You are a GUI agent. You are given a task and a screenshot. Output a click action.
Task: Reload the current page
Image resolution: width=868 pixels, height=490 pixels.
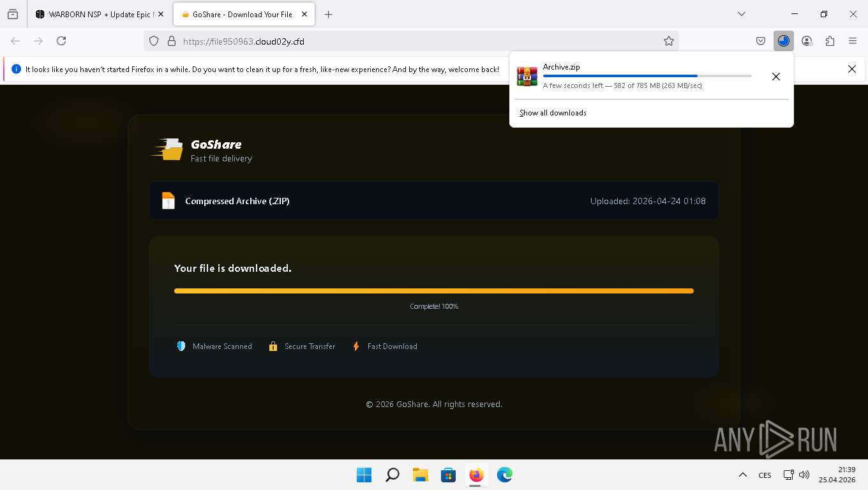[x=61, y=41]
